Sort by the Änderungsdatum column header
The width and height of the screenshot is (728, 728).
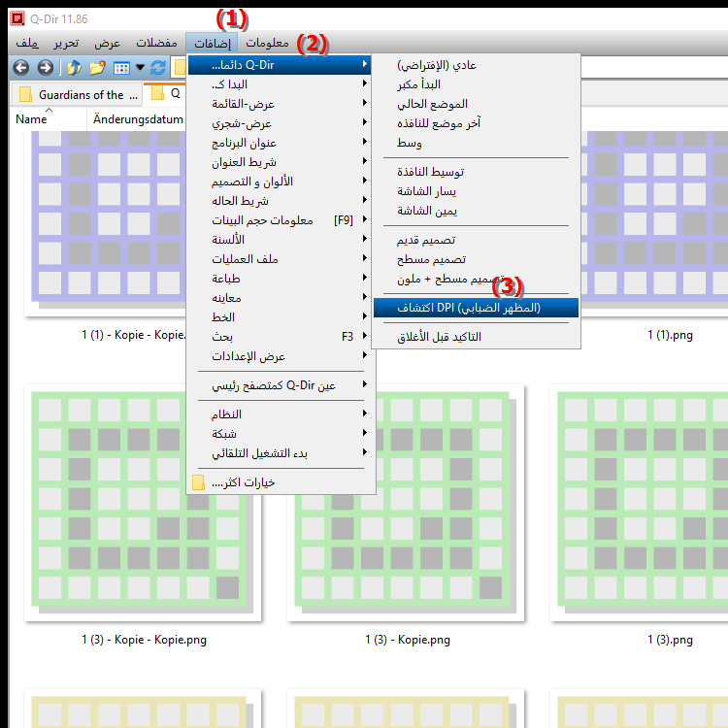point(138,119)
